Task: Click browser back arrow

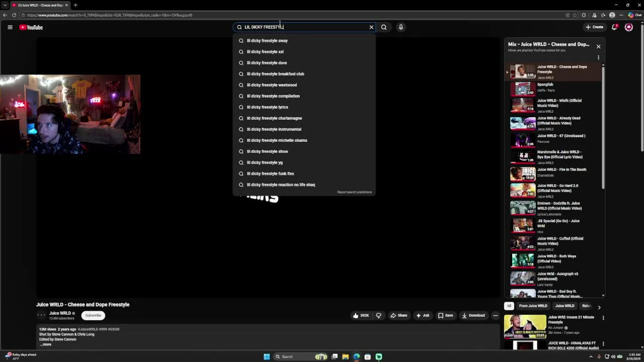Action: tap(5, 15)
